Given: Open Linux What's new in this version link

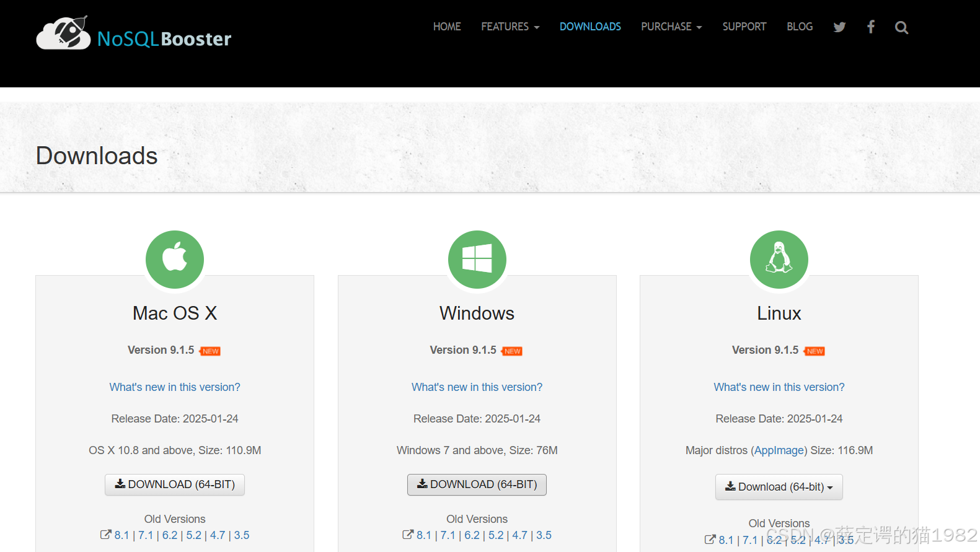Looking at the screenshot, I should (x=779, y=387).
